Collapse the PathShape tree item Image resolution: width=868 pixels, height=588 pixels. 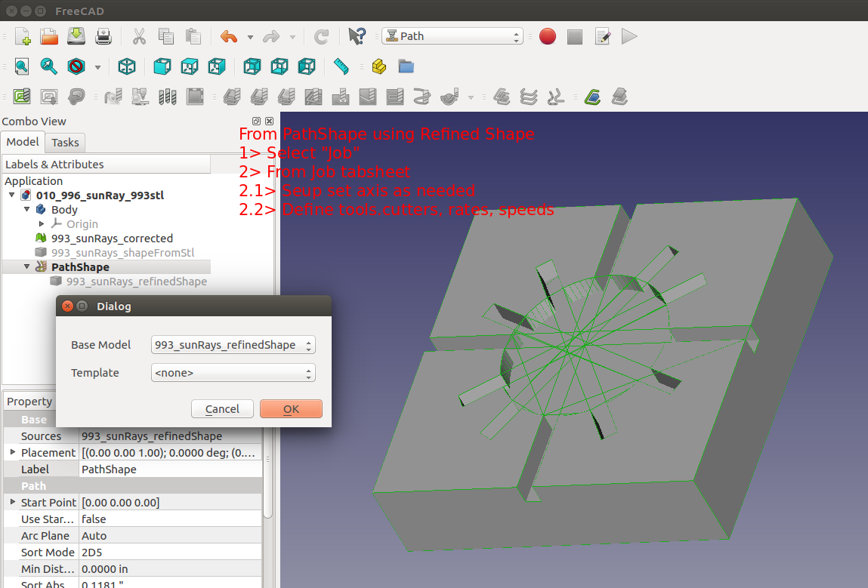point(27,267)
